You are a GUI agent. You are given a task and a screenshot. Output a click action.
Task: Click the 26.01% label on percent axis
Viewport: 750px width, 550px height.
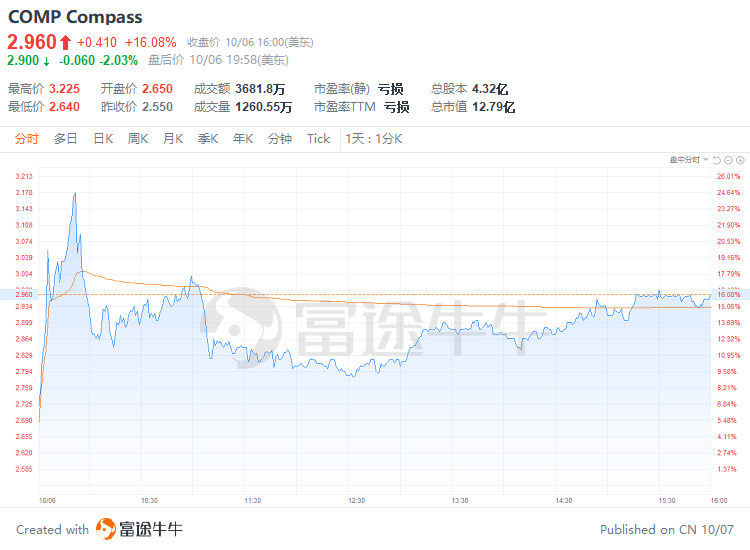728,176
